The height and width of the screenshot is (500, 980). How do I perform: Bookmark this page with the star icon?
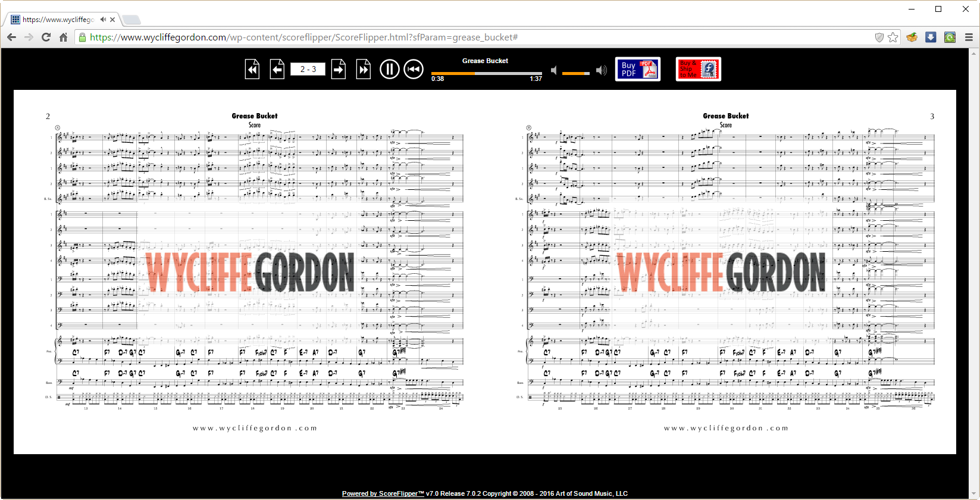pos(893,37)
